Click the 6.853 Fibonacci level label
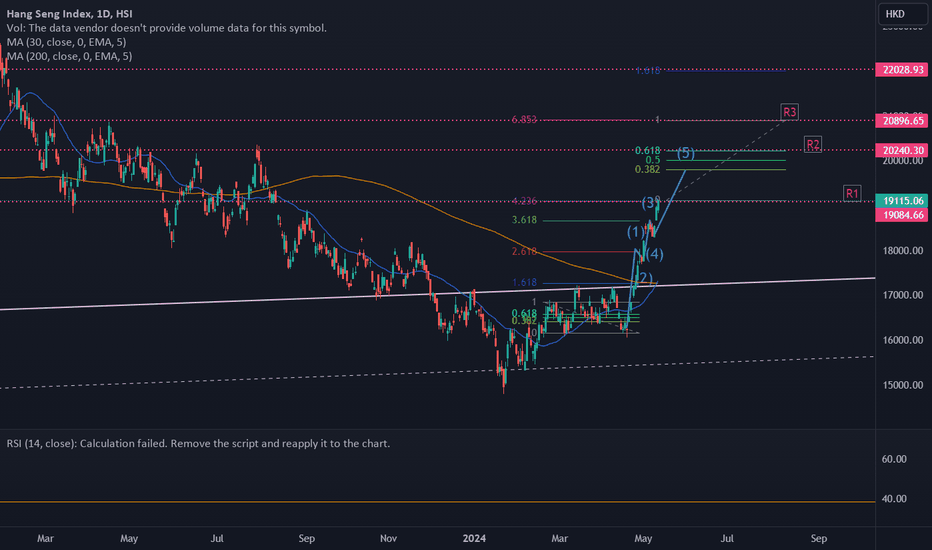This screenshot has height=550, width=932. tap(524, 120)
